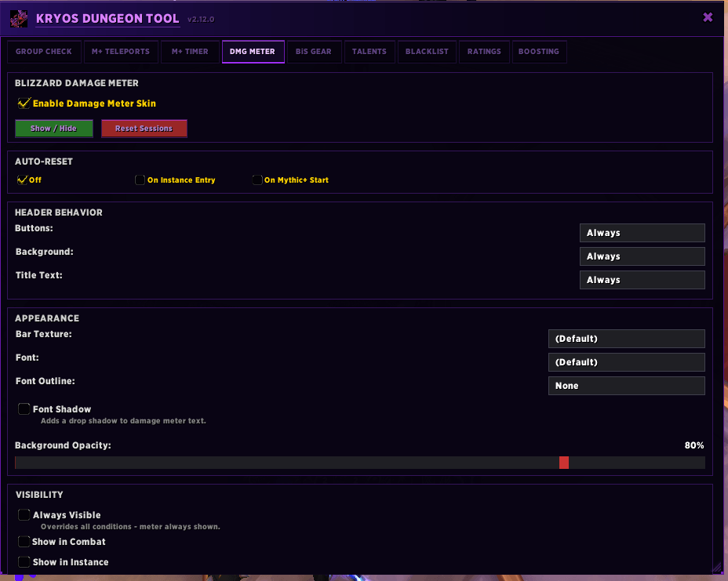728x581 pixels.
Task: Open the M+ Teleports tab
Action: coord(121,52)
